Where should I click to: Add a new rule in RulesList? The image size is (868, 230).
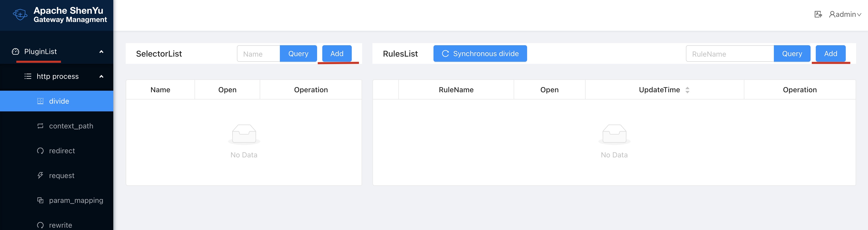pos(830,53)
